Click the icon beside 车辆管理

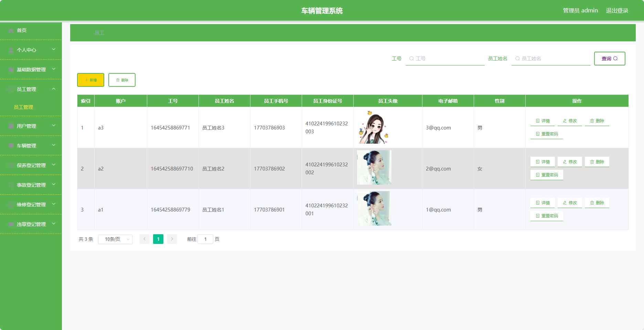click(11, 146)
